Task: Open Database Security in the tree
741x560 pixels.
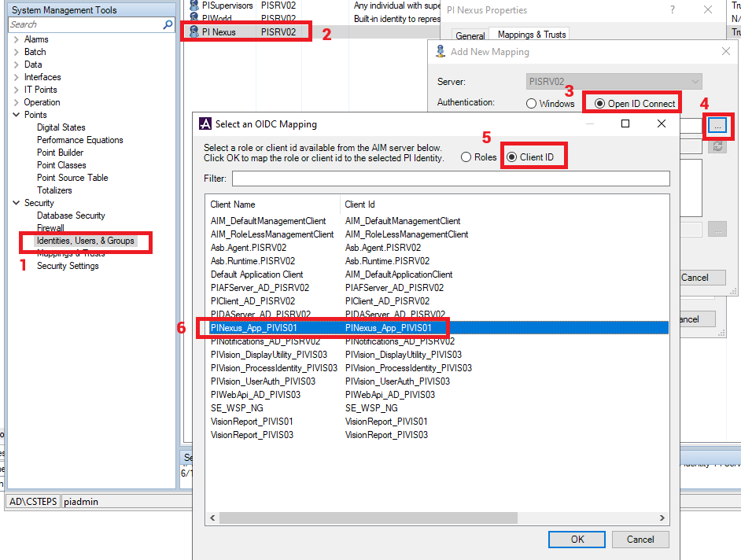Action: coord(71,216)
